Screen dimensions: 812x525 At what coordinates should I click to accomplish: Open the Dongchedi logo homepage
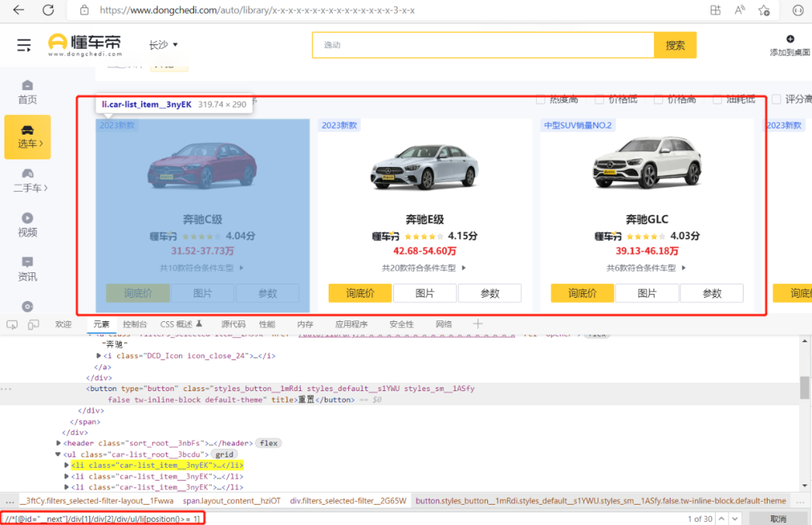click(x=86, y=44)
